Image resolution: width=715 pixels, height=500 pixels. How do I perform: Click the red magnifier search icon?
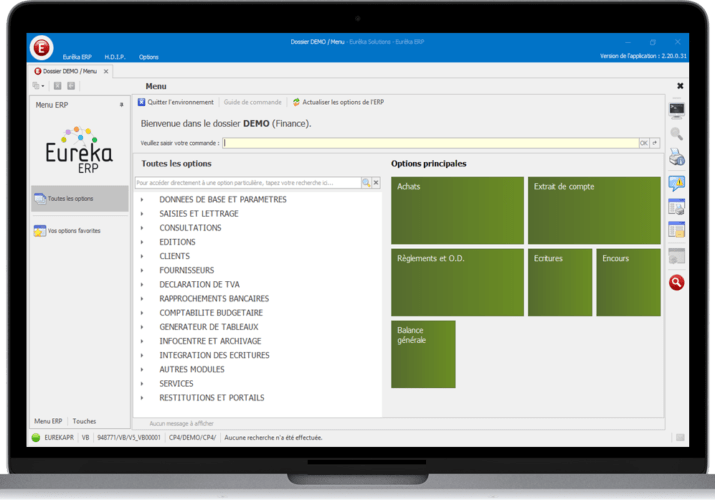tap(677, 283)
